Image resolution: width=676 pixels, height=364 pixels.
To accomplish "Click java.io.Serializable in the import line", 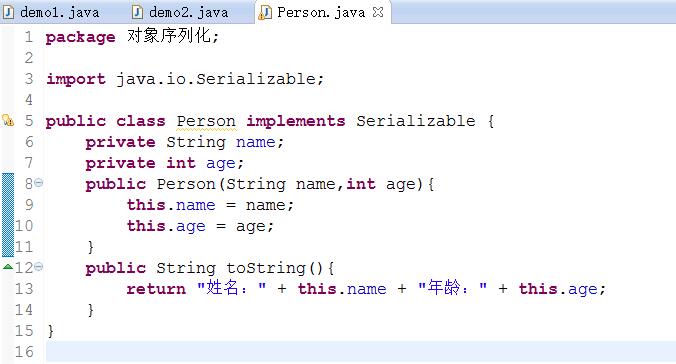I will [x=217, y=79].
